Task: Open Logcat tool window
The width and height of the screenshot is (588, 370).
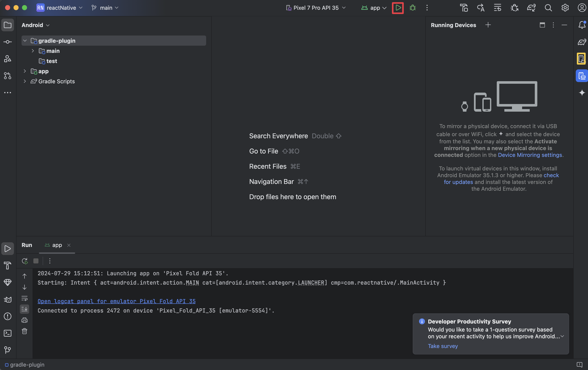Action: [x=8, y=299]
